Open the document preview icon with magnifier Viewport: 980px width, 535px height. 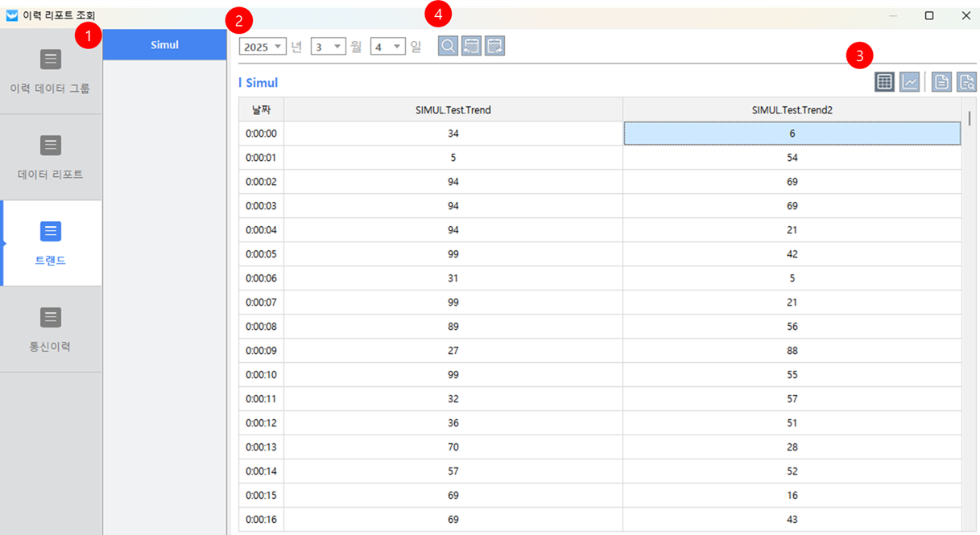(x=966, y=81)
